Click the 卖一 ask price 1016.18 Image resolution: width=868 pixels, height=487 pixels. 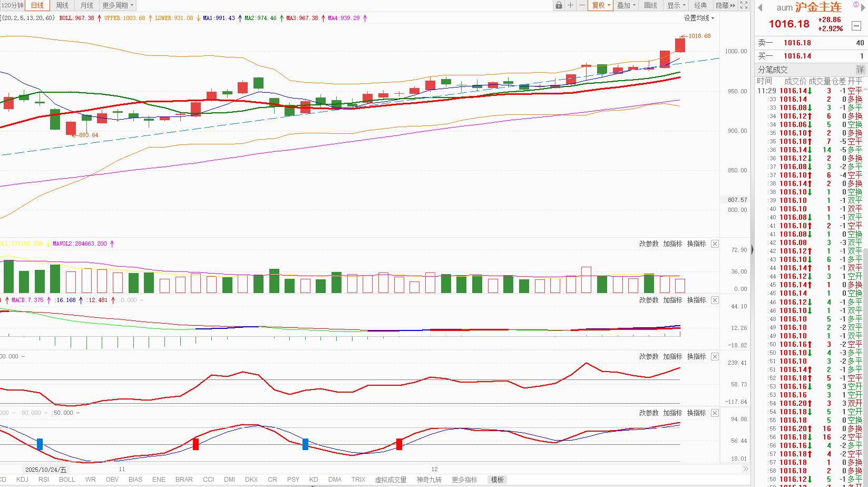coord(797,43)
